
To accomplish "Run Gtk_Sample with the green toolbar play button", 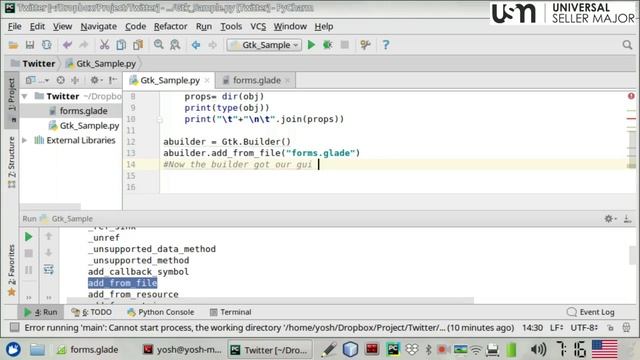I will tap(311, 45).
